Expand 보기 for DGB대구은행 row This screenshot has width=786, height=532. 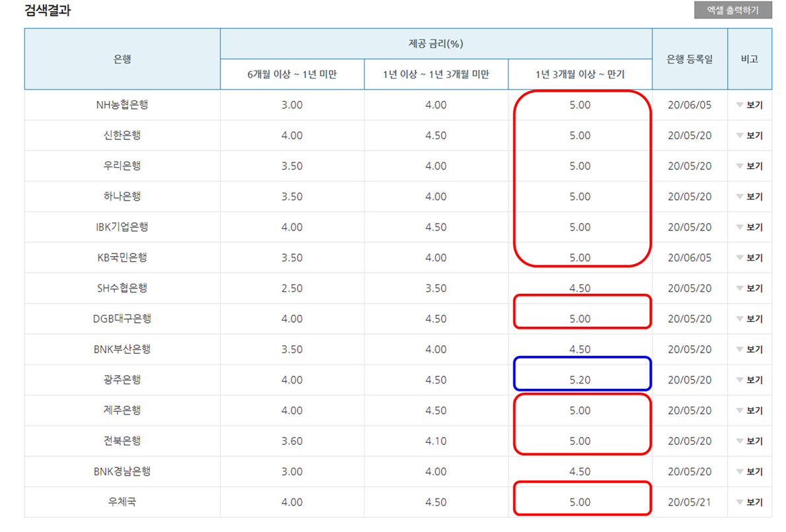750,319
